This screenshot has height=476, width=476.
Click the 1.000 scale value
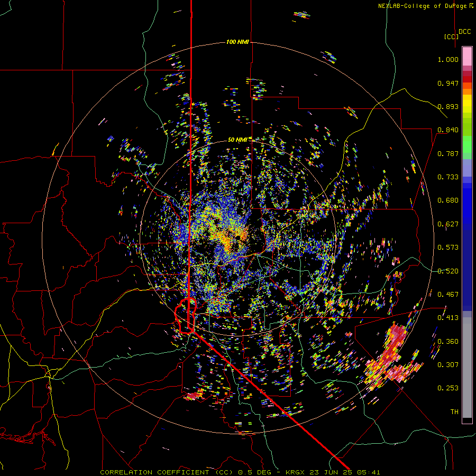click(448, 59)
